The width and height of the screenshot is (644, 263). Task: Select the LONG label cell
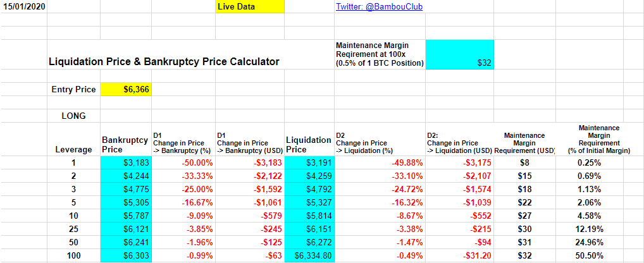(x=74, y=116)
